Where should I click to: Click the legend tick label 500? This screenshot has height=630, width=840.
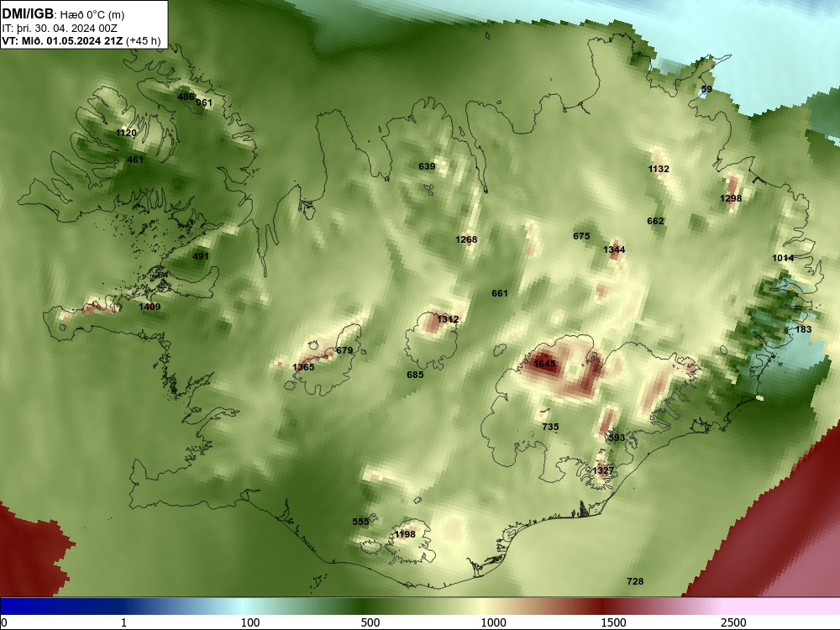[370, 622]
